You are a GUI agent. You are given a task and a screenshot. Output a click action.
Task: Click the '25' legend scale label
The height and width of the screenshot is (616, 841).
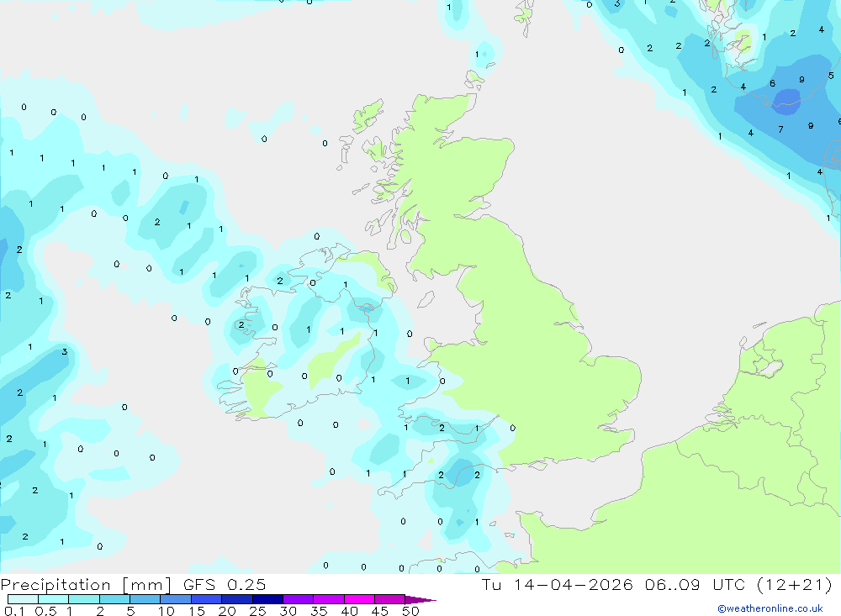point(258,611)
